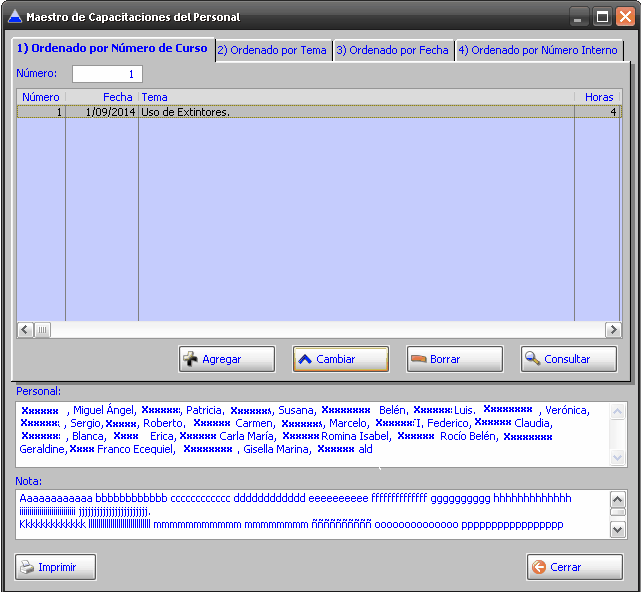
Task: Focus the Número input field
Action: coord(108,74)
